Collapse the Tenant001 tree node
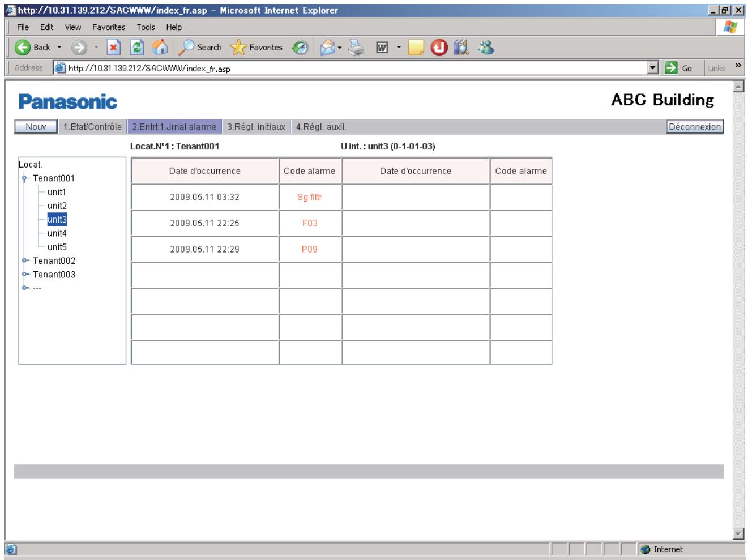This screenshot has width=748, height=560. coord(24,178)
